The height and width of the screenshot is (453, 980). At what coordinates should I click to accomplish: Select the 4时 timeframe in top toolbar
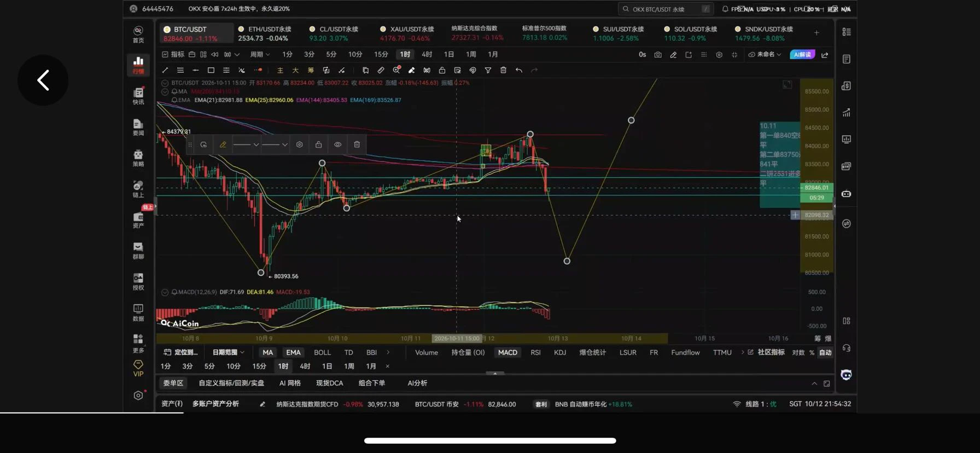tap(427, 55)
